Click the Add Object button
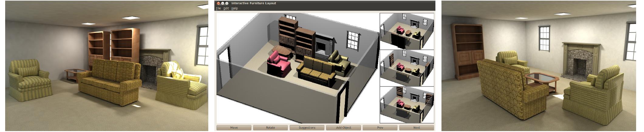Image resolution: width=644 pixels, height=132 pixels. coord(343,127)
